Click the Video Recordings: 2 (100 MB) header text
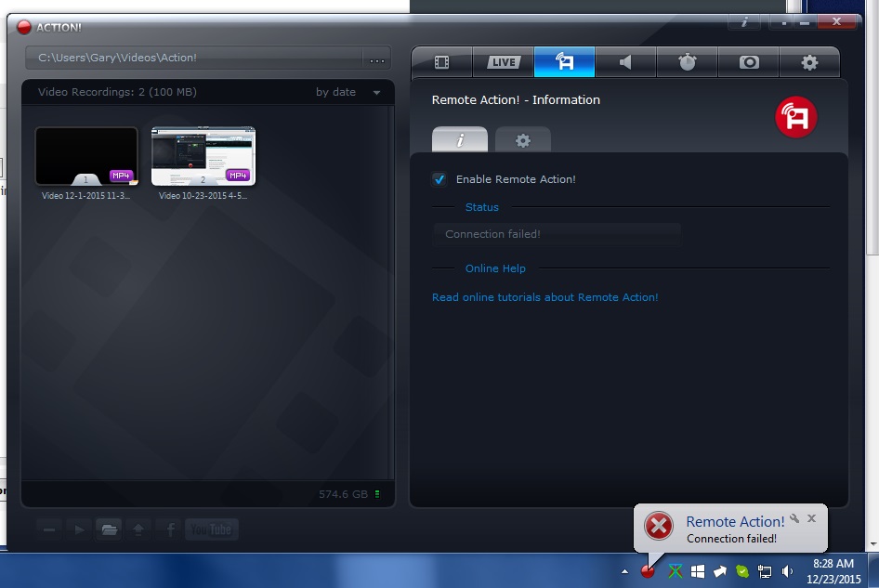Screen dimensions: 879x588 pyautogui.click(x=117, y=92)
